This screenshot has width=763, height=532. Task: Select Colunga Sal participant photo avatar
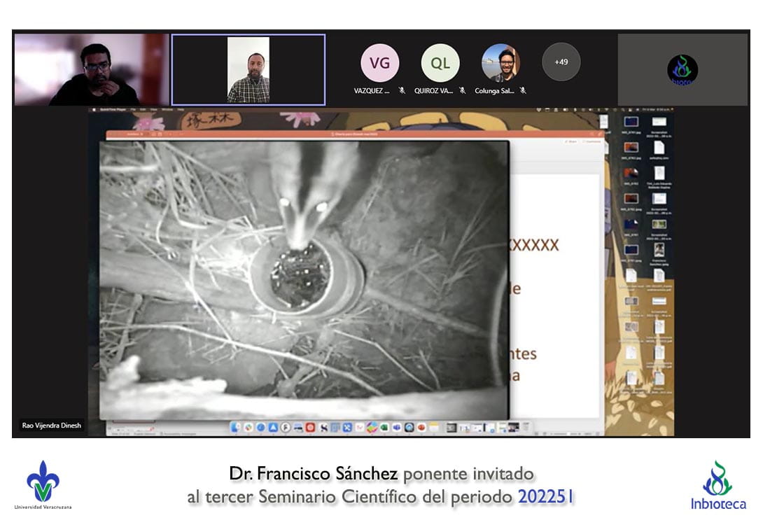500,63
